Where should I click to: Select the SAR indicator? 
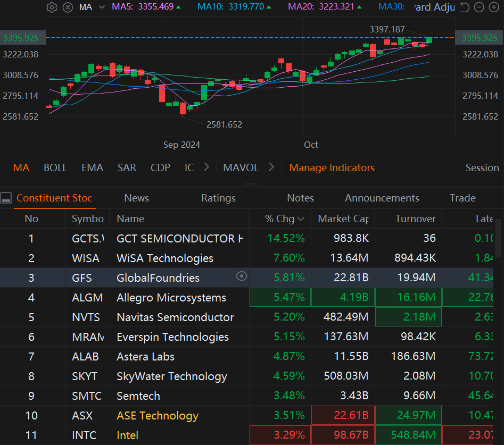(127, 167)
